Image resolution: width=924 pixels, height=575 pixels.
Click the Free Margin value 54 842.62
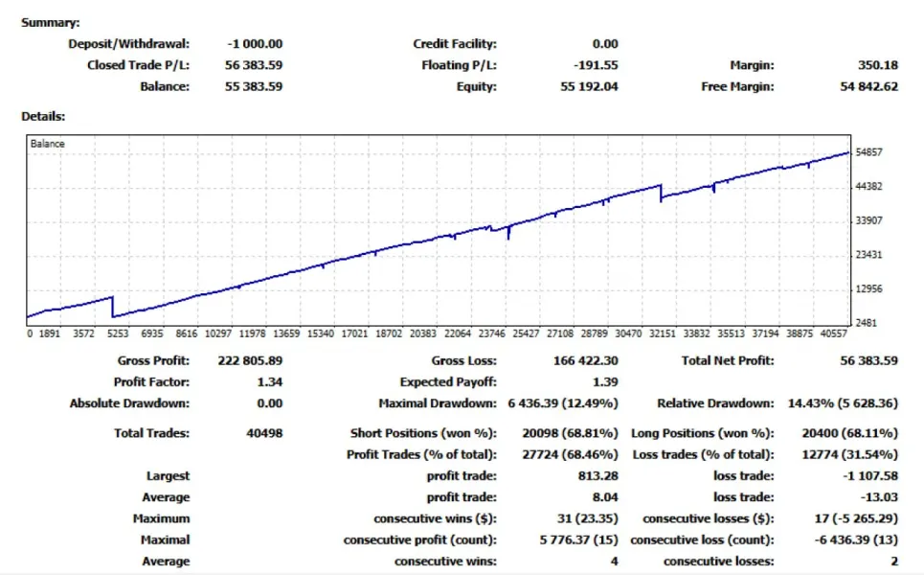pos(868,86)
